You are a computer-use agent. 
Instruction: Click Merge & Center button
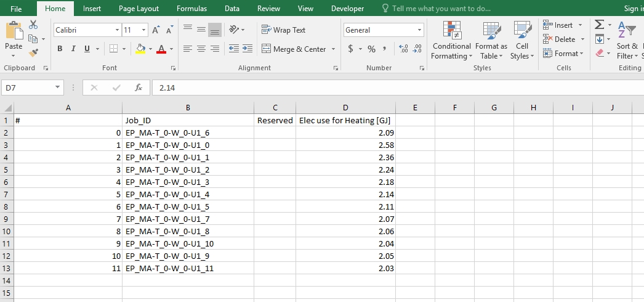click(x=294, y=49)
